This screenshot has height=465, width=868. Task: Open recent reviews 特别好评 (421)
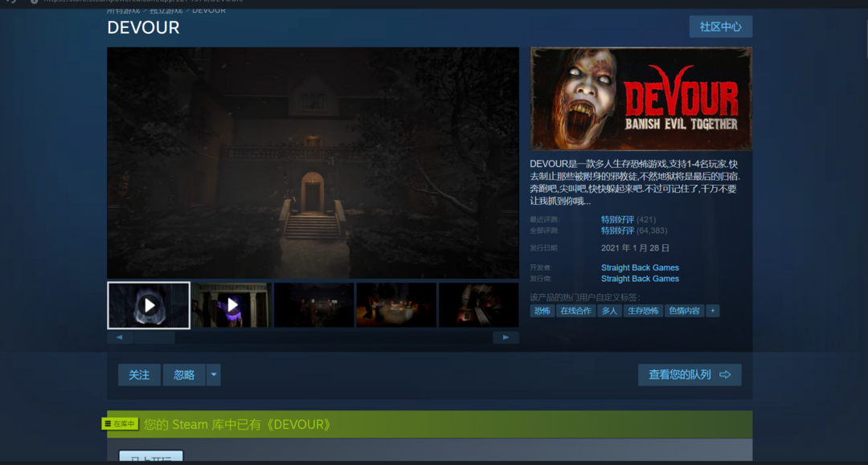coord(628,219)
